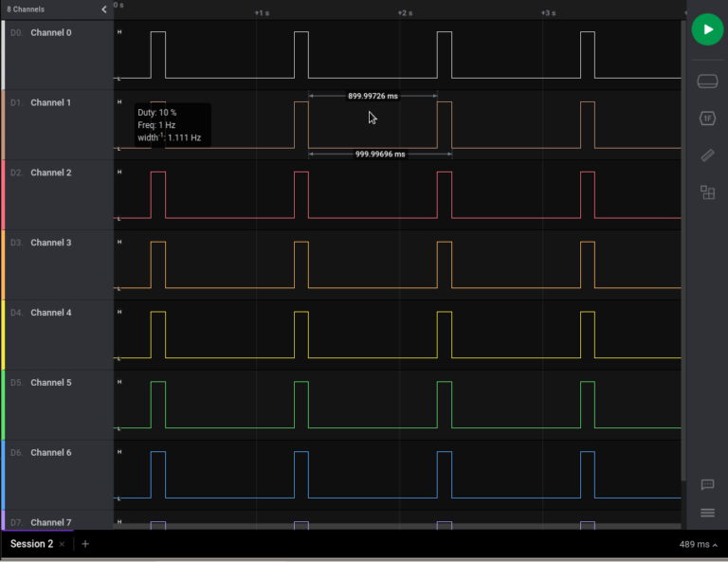Open the Extensions panel icon

pyautogui.click(x=707, y=192)
